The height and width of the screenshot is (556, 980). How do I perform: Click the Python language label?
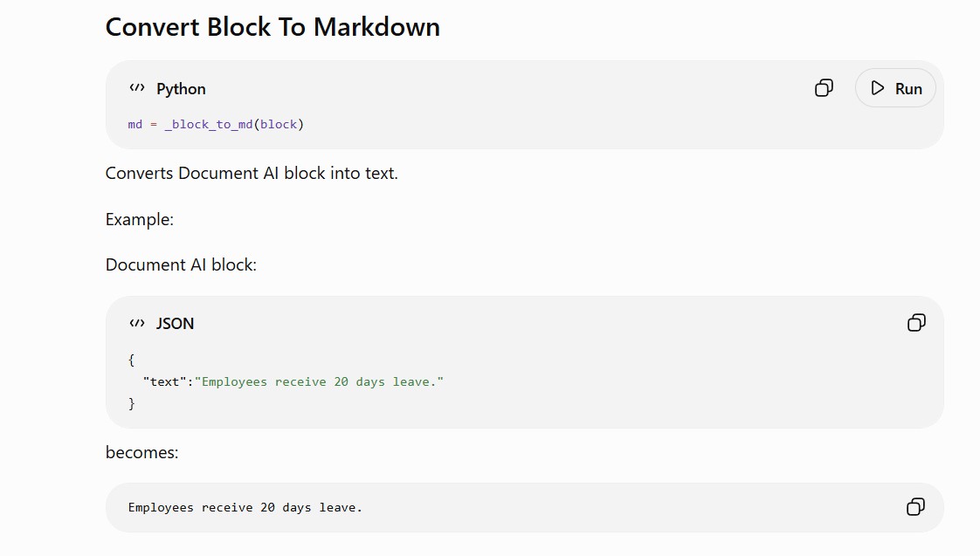point(181,89)
